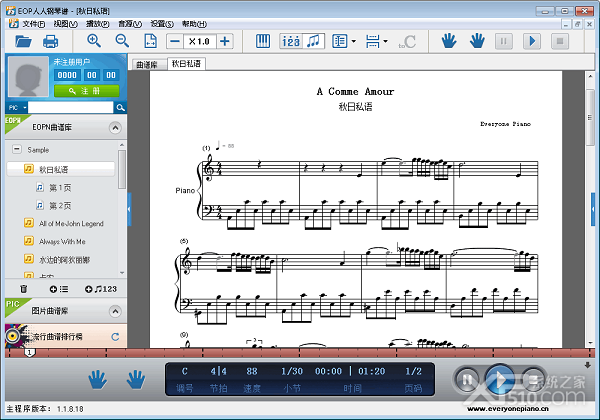Viewport: 600px width, 420px height.
Task: Delete selected item with trash icon
Action: coord(24,289)
